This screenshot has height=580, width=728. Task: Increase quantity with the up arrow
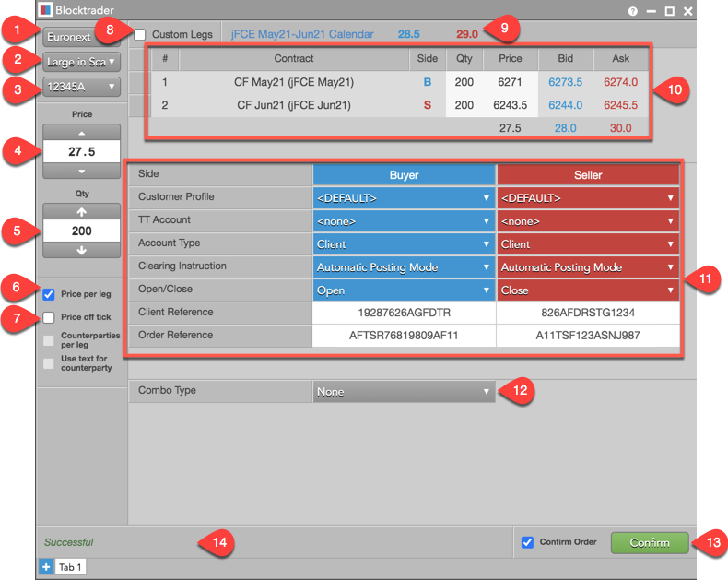point(81,211)
